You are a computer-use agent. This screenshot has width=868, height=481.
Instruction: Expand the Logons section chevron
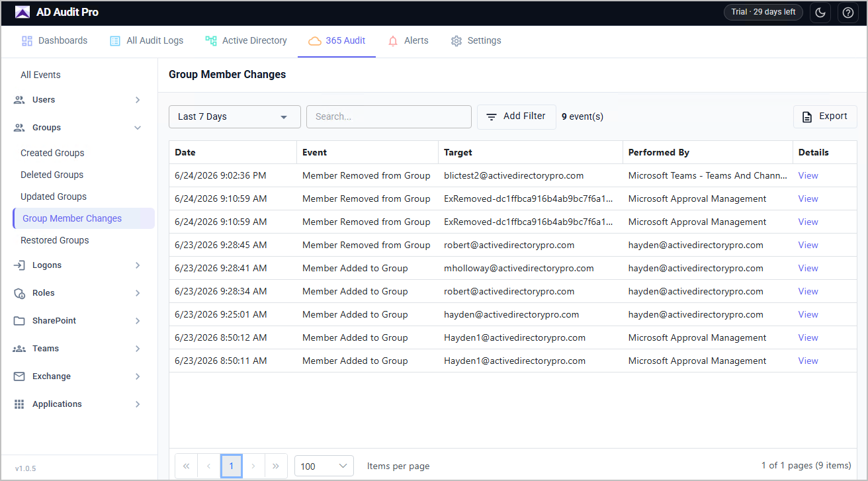coord(138,265)
